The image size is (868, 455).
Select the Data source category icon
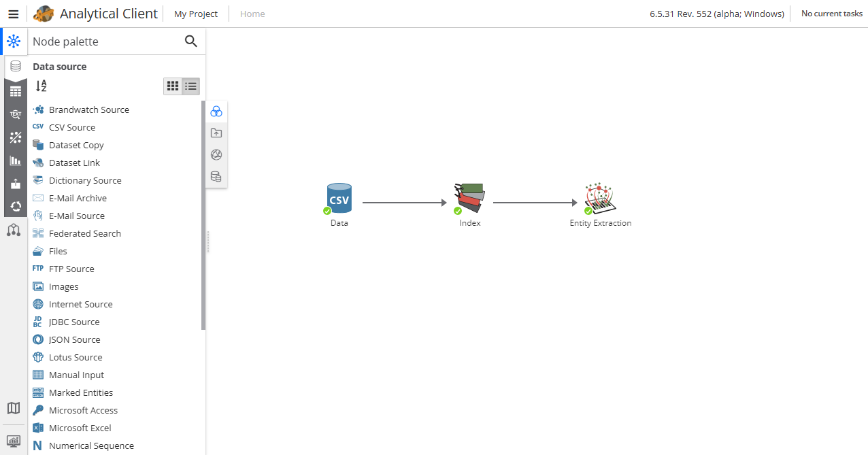(x=15, y=67)
